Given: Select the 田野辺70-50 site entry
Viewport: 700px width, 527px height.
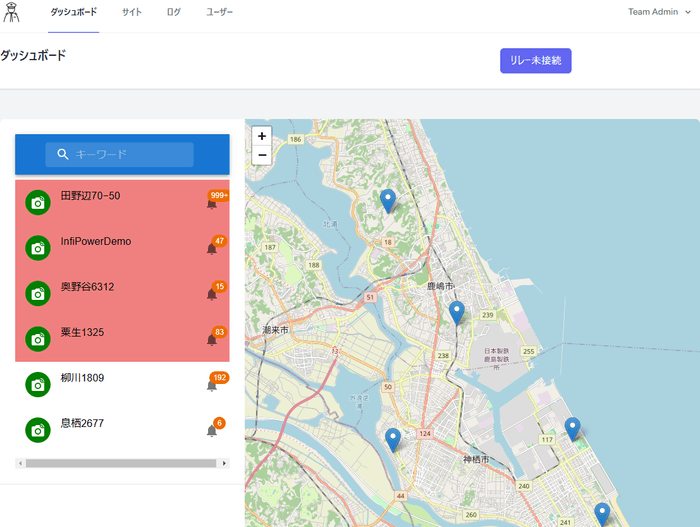Looking at the screenshot, I should [x=90, y=196].
